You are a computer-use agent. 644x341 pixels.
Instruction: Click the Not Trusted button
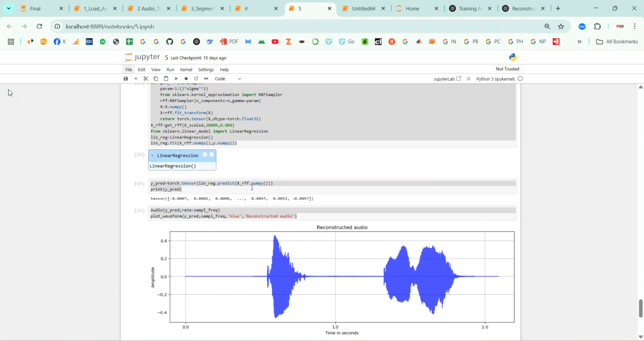pos(507,69)
